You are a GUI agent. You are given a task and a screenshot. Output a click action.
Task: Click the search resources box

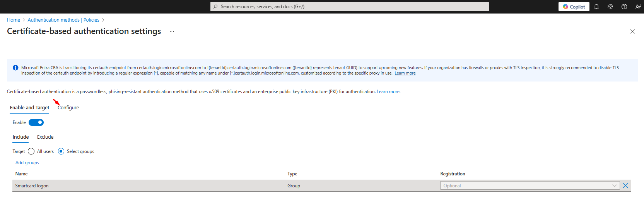(x=349, y=7)
